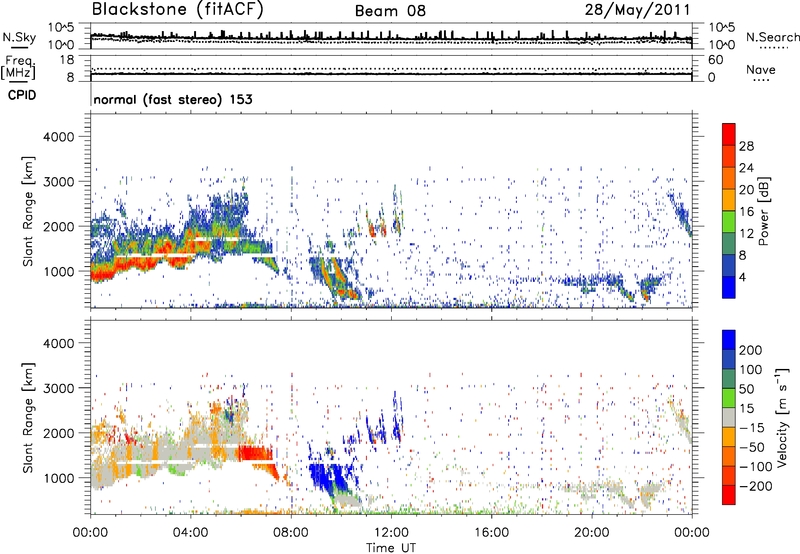
Task: Click the '-200' label on Velocity colorbar
Action: coord(756,486)
